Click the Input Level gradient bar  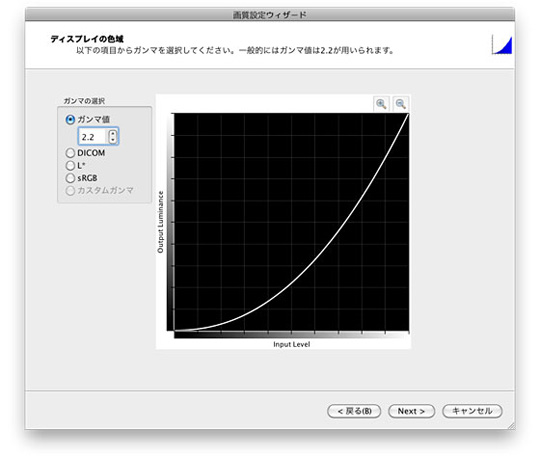click(291, 335)
